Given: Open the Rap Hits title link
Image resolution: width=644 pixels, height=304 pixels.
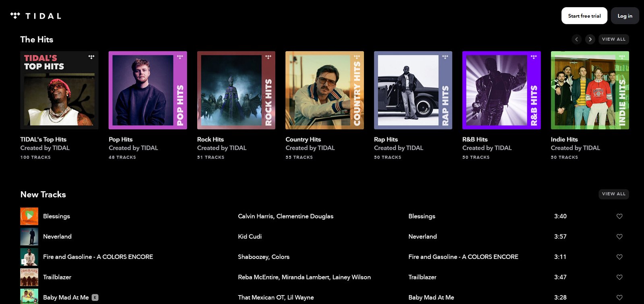Looking at the screenshot, I should click(386, 139).
